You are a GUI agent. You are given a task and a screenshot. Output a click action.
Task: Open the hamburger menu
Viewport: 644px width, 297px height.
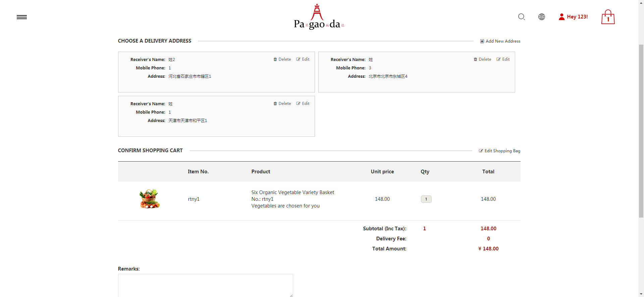(22, 17)
